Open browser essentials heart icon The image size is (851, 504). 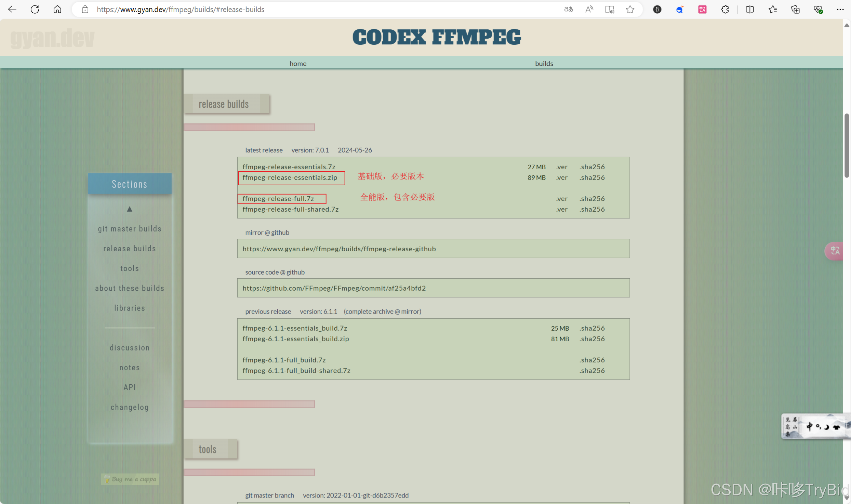tap(818, 9)
